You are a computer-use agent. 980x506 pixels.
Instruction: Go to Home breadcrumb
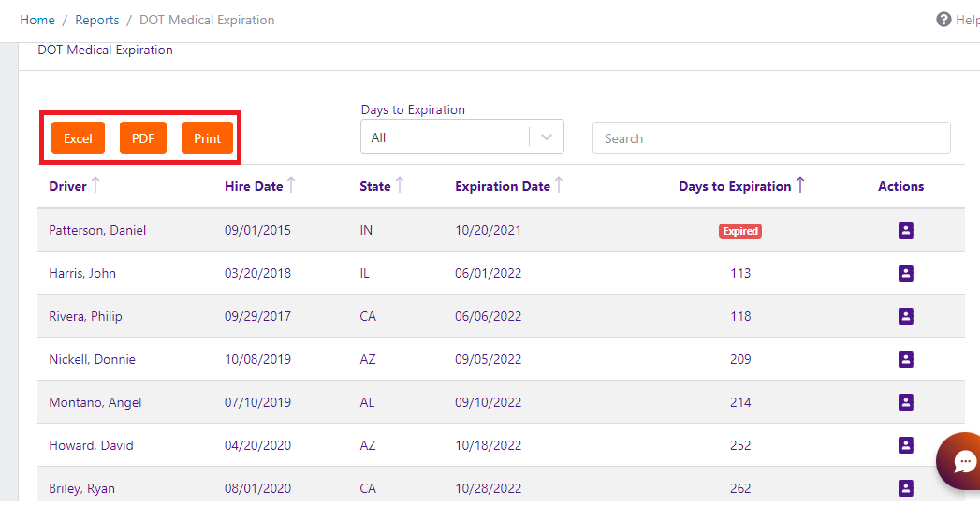tap(37, 20)
